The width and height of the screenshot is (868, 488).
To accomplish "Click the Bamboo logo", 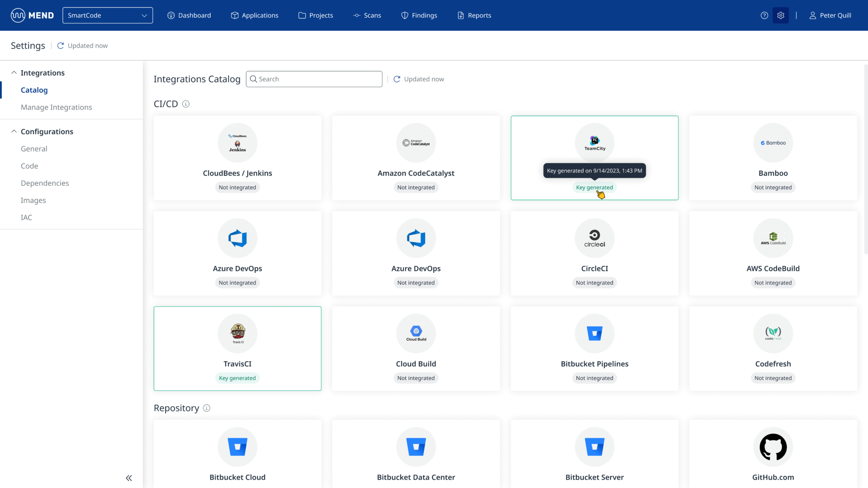I will (x=773, y=143).
